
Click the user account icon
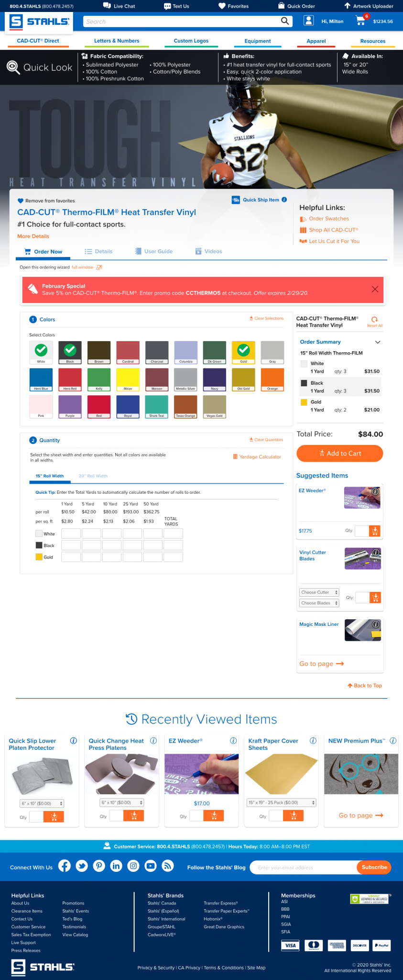tap(309, 21)
